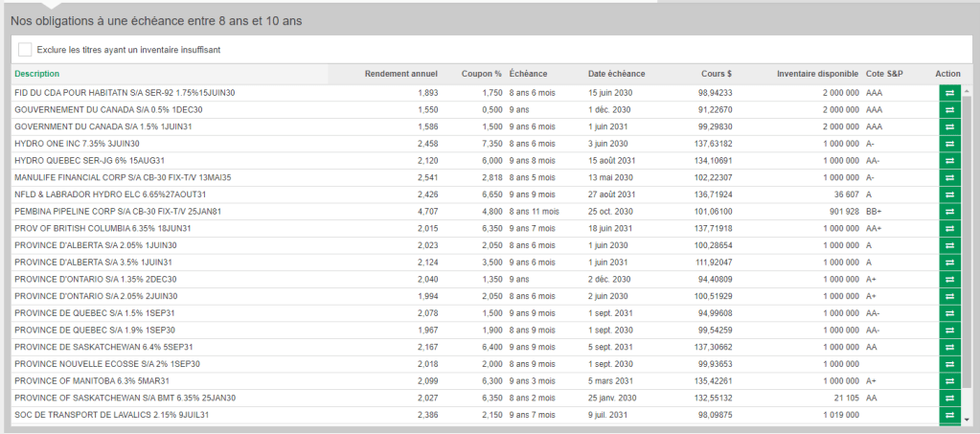Click trade icon for Gouvernement du Canada 0.5% row
The height and width of the screenshot is (434, 980).
point(948,110)
